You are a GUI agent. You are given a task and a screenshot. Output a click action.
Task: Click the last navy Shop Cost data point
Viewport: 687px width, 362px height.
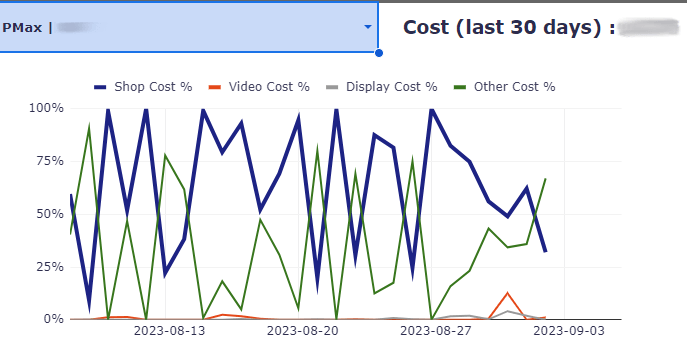click(x=545, y=252)
